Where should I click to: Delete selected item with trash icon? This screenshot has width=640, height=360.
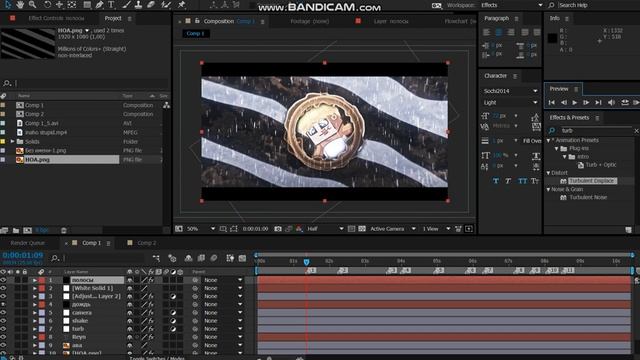click(x=64, y=230)
